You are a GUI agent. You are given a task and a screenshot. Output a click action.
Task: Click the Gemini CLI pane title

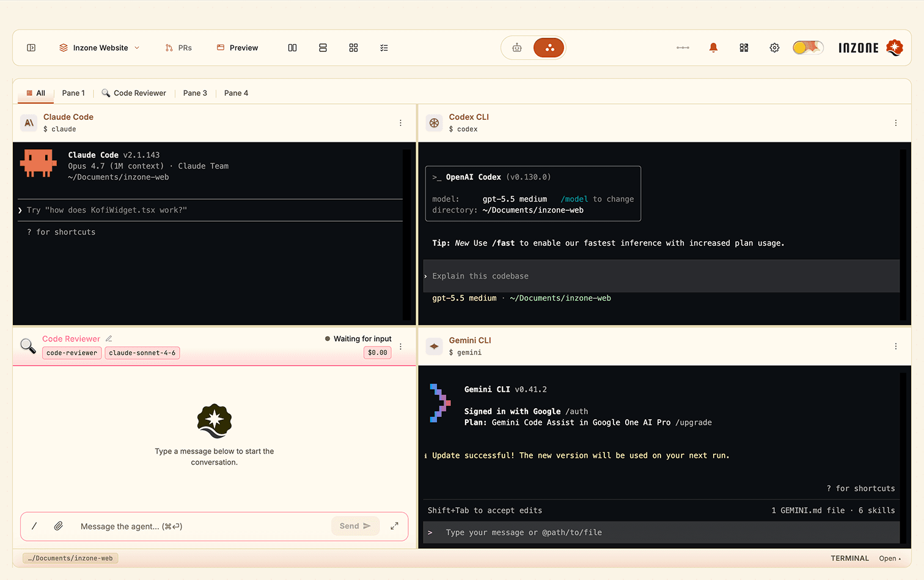pyautogui.click(x=470, y=340)
